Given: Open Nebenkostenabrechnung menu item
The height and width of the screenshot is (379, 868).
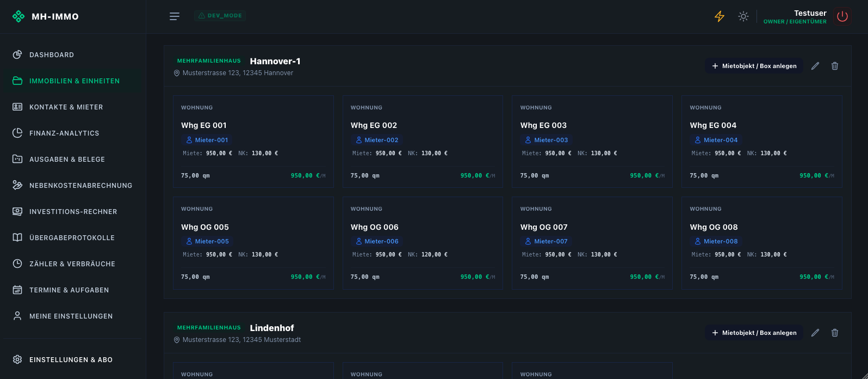Looking at the screenshot, I should click(x=73, y=186).
